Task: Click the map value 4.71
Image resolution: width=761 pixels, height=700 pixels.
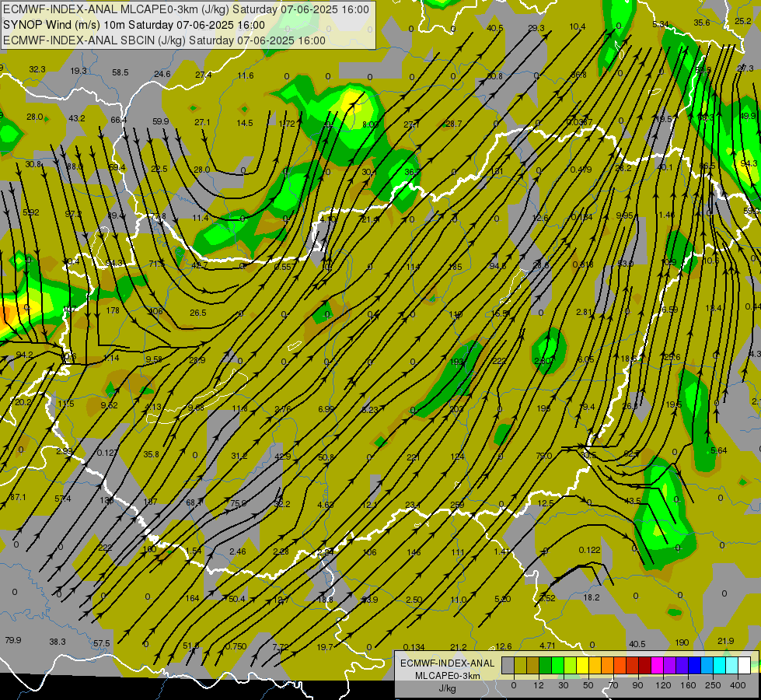Action: click(547, 646)
